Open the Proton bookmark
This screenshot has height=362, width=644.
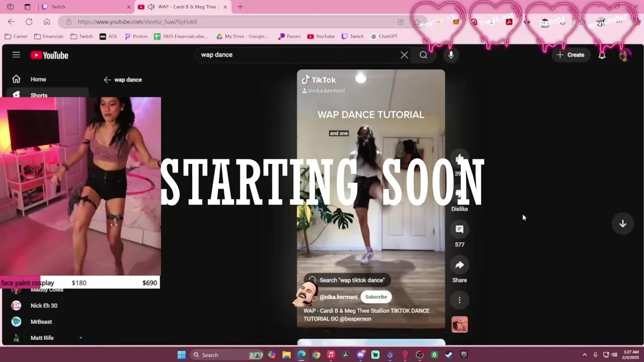(x=136, y=36)
